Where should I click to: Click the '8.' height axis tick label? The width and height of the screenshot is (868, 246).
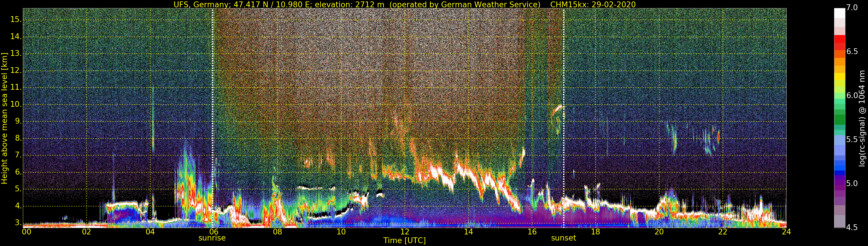[x=18, y=138]
